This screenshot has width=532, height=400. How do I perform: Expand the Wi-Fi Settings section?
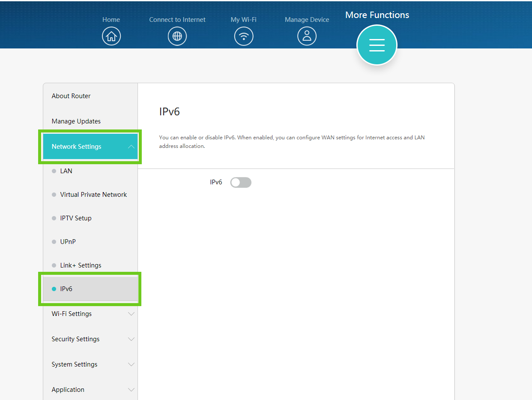[131, 314]
